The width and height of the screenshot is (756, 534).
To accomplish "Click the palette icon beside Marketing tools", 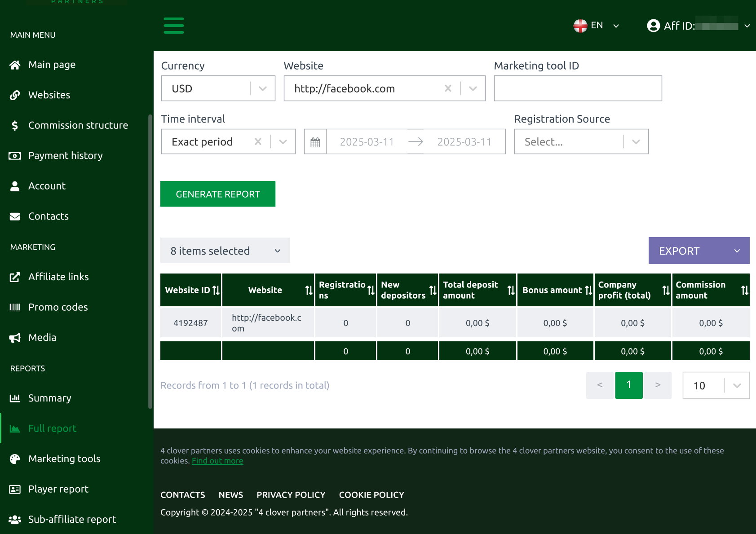I will pyautogui.click(x=15, y=459).
